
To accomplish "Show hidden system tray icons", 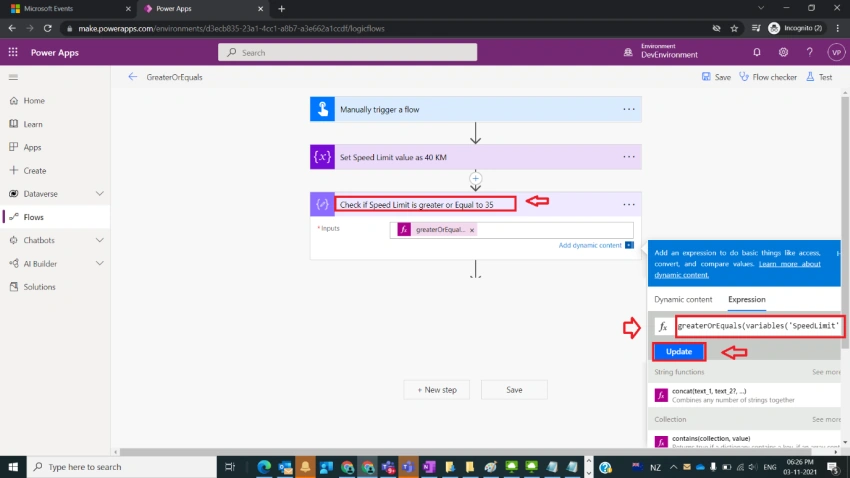I will pos(673,467).
